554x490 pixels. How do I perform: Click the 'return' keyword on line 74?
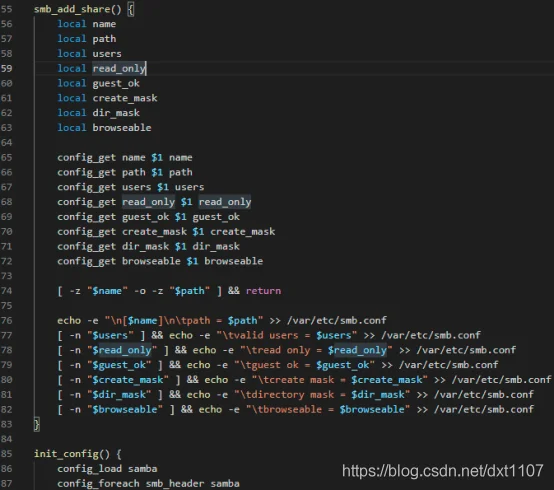point(264,291)
